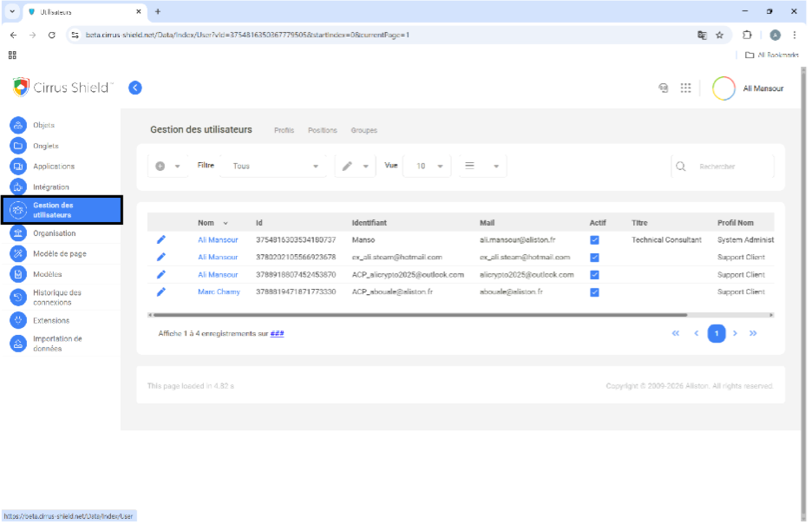
Task: Toggle Actif checkbox for Marc Chamy
Action: coord(594,292)
